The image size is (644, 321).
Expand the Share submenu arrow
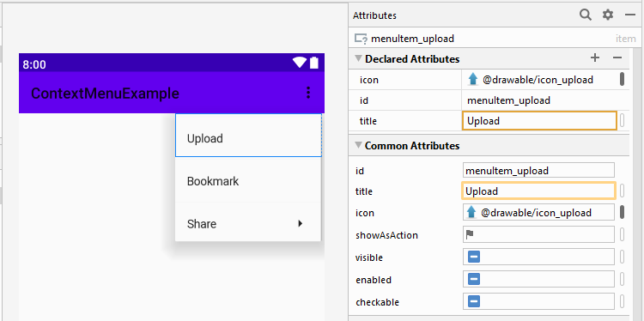pos(301,224)
